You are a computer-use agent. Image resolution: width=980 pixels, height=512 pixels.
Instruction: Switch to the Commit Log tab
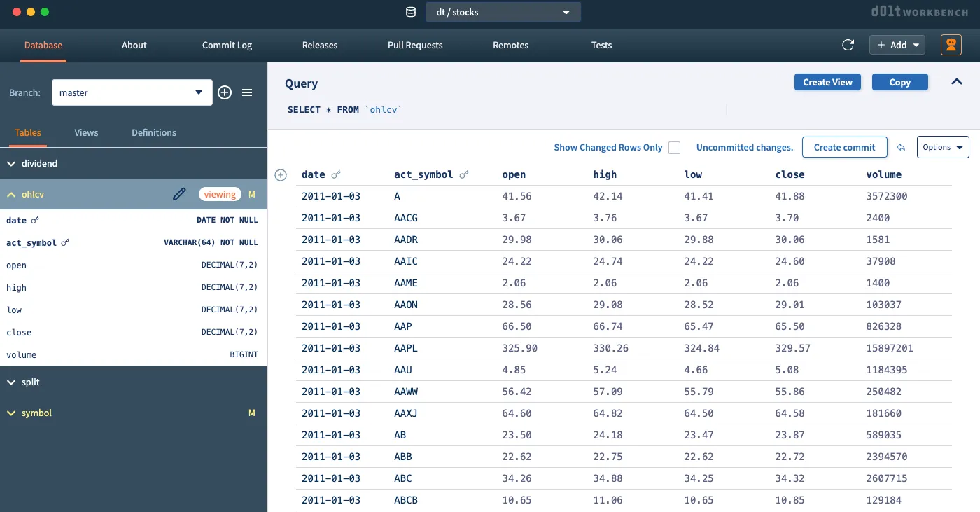227,45
